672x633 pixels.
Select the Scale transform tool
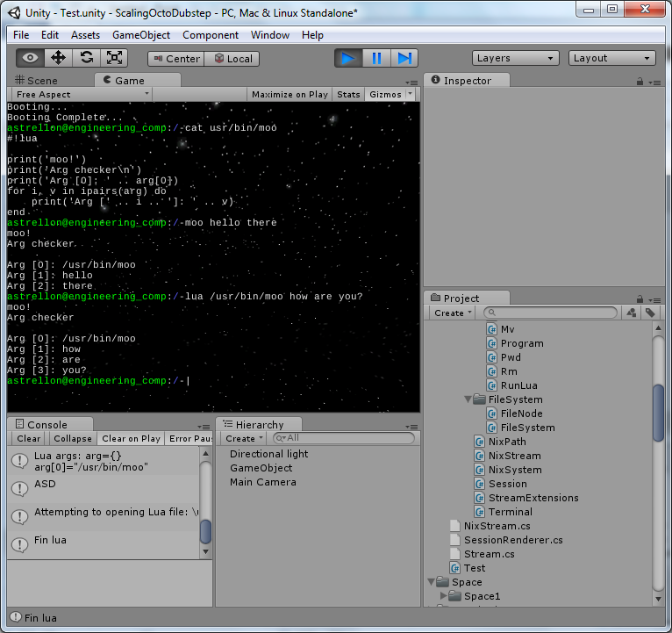(x=114, y=58)
